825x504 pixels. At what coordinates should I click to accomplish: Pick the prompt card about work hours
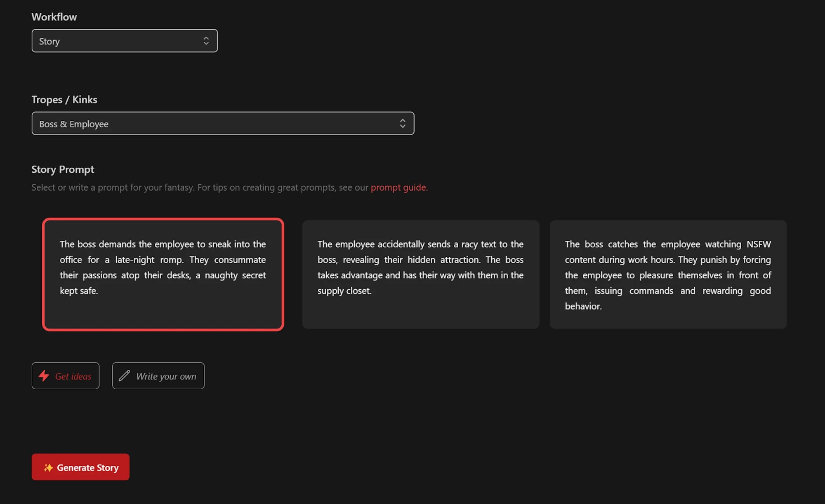668,274
